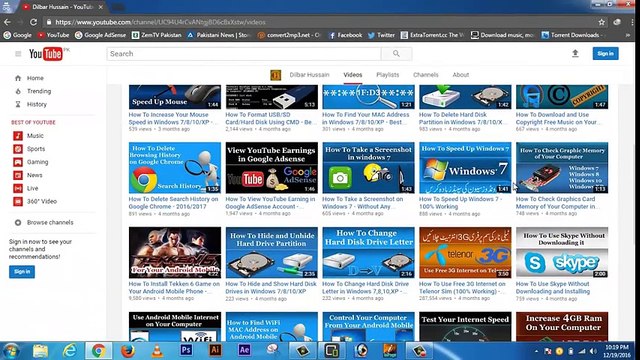640x360 pixels.
Task: Open How To Take a Screenshot title link
Action: (x=362, y=203)
